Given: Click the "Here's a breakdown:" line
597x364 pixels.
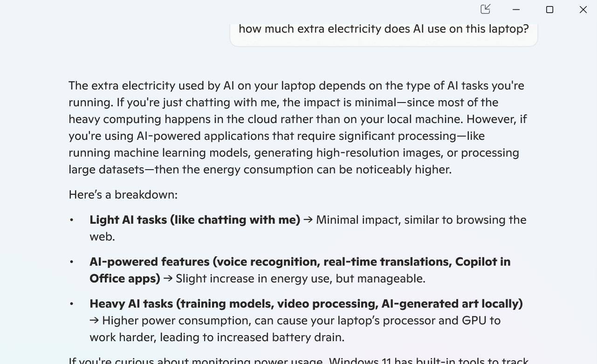Looking at the screenshot, I should pos(123,194).
